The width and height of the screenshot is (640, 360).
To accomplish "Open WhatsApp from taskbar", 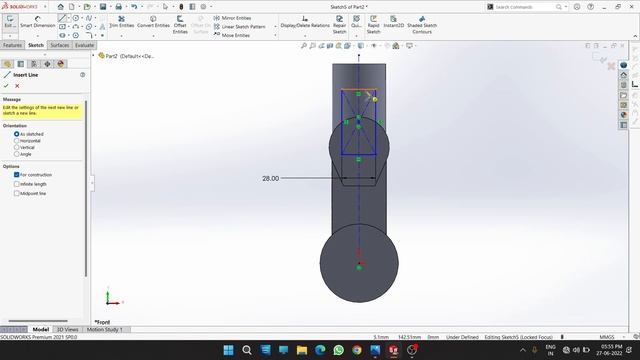I will point(338,350).
